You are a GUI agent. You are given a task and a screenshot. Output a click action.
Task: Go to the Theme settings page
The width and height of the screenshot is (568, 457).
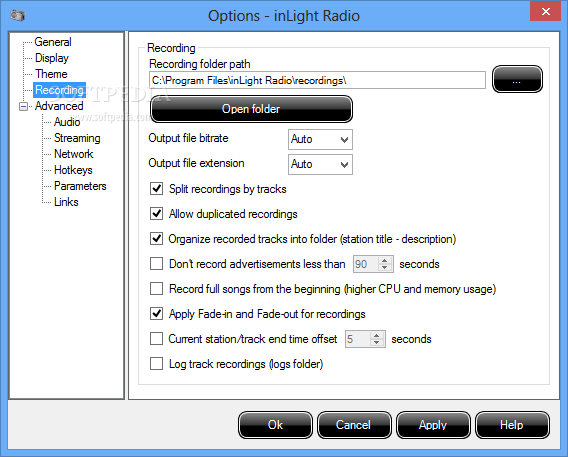(51, 74)
